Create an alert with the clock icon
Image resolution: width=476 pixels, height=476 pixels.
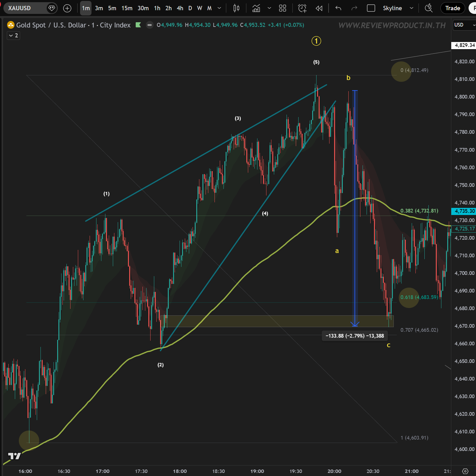[302, 8]
